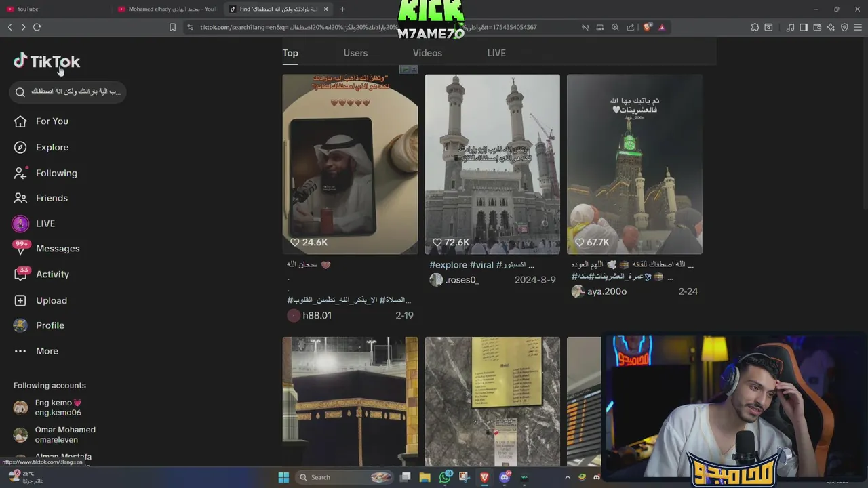The width and height of the screenshot is (868, 488).
Task: Open the extensions puzzle icon
Action: point(755,27)
